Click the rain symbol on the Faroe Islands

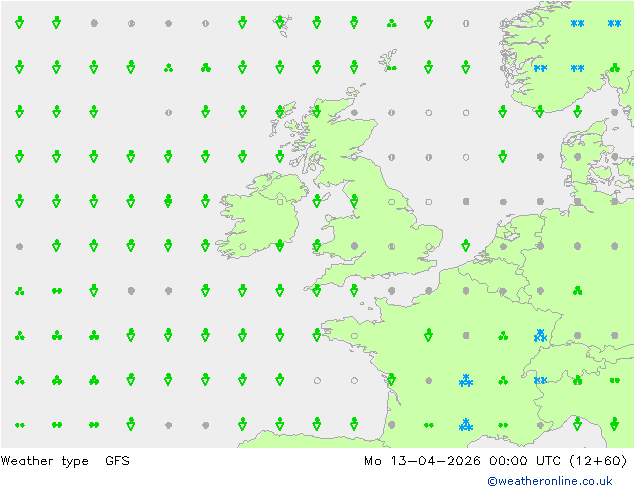(x=280, y=23)
